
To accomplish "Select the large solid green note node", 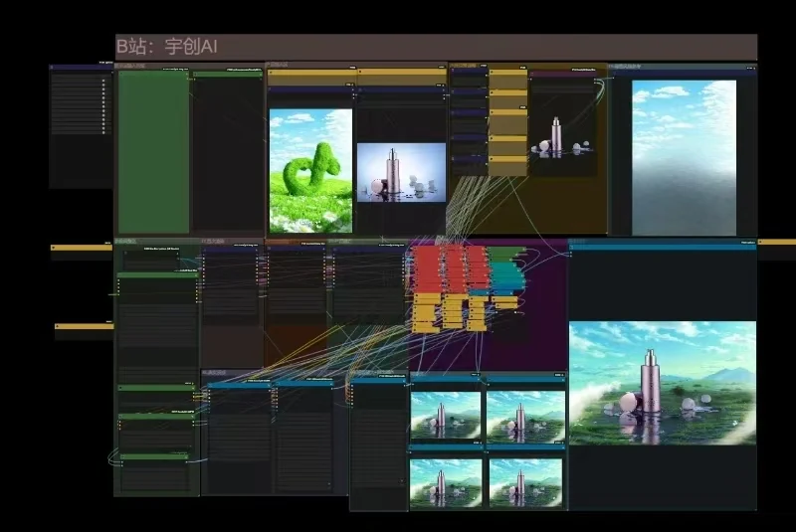I will (154, 152).
